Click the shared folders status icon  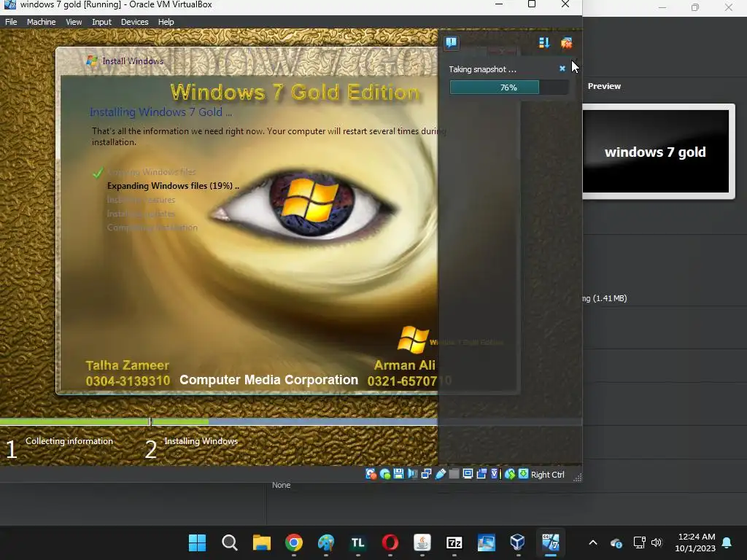click(454, 474)
